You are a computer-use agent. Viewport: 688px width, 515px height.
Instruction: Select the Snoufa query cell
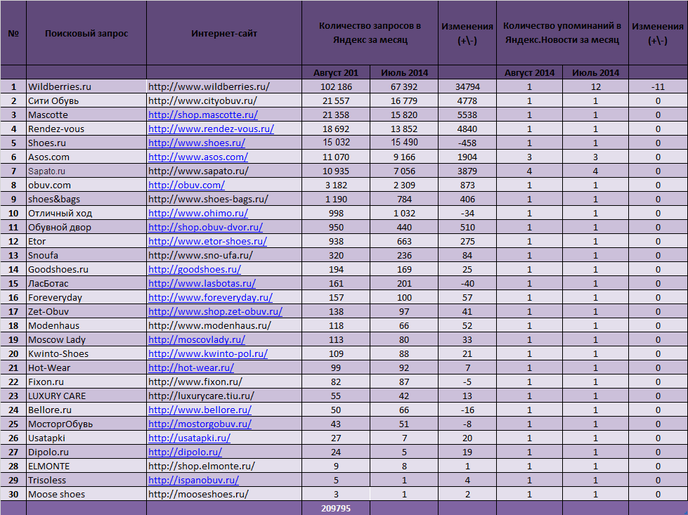pyautogui.click(x=86, y=255)
